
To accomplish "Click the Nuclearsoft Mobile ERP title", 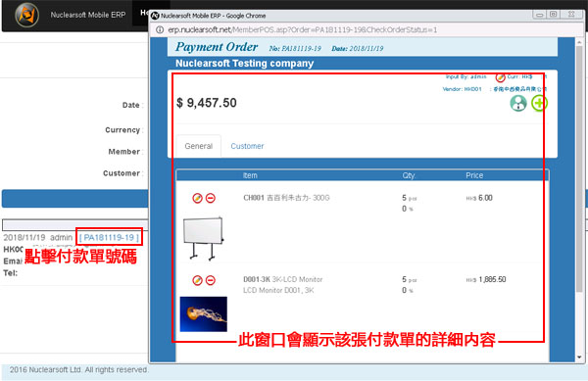I will pyautogui.click(x=88, y=15).
